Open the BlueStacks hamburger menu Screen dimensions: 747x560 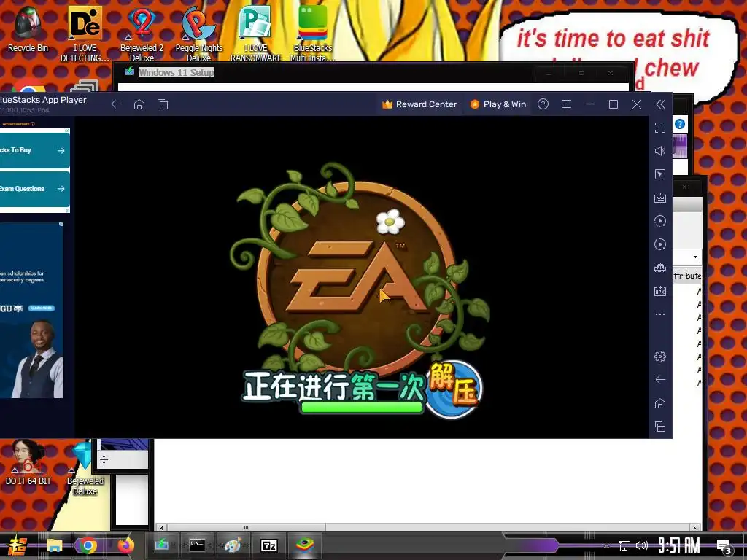(566, 104)
